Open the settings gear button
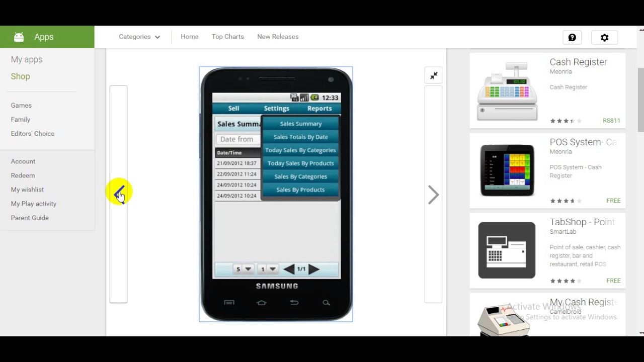This screenshot has width=644, height=362. click(x=604, y=37)
